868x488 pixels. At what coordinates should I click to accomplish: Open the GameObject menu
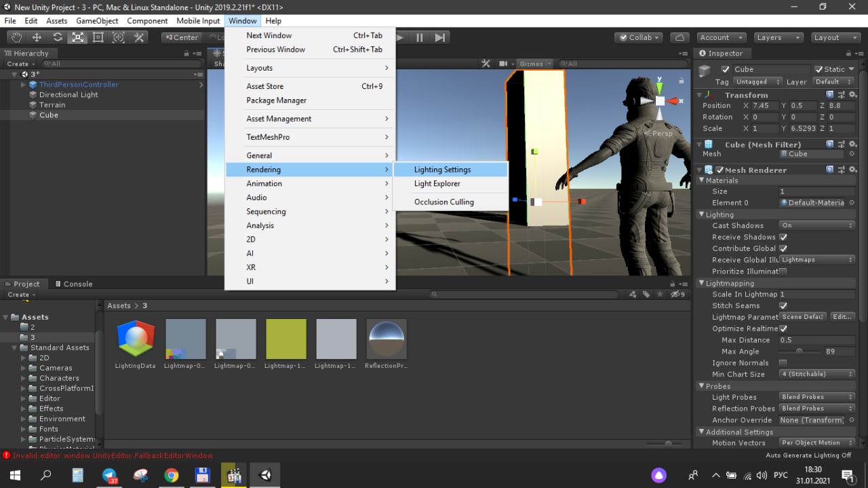coord(97,21)
